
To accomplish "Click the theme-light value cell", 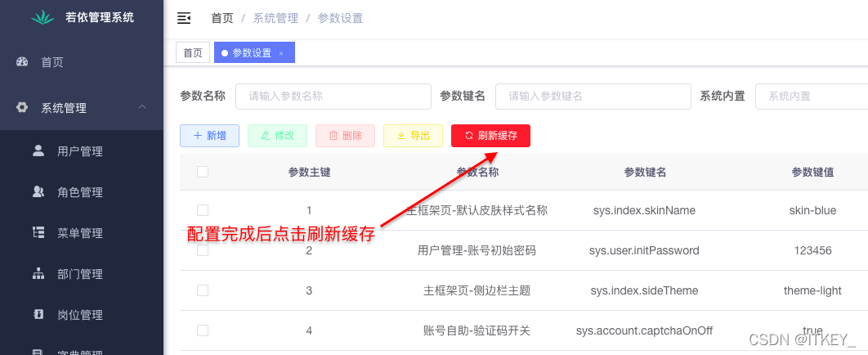I will pyautogui.click(x=812, y=290).
